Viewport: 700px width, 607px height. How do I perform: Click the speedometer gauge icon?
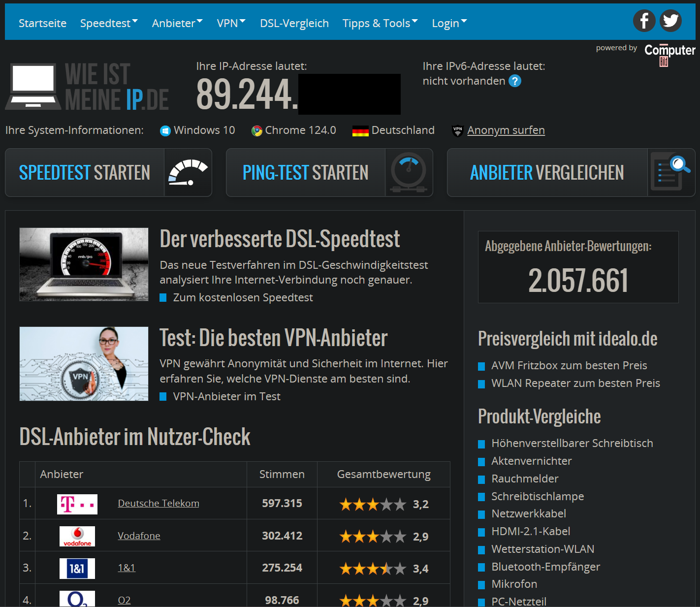[188, 173]
